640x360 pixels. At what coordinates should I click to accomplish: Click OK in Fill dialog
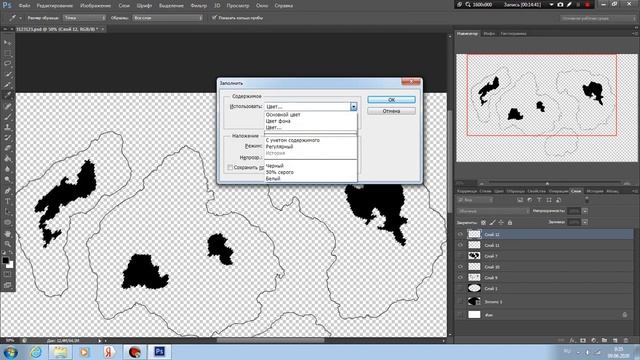point(391,100)
